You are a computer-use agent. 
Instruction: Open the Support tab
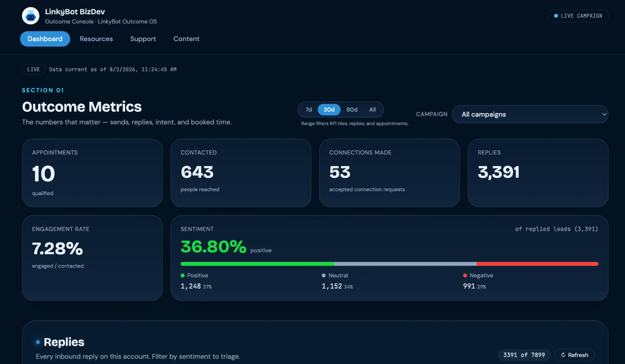[143, 39]
